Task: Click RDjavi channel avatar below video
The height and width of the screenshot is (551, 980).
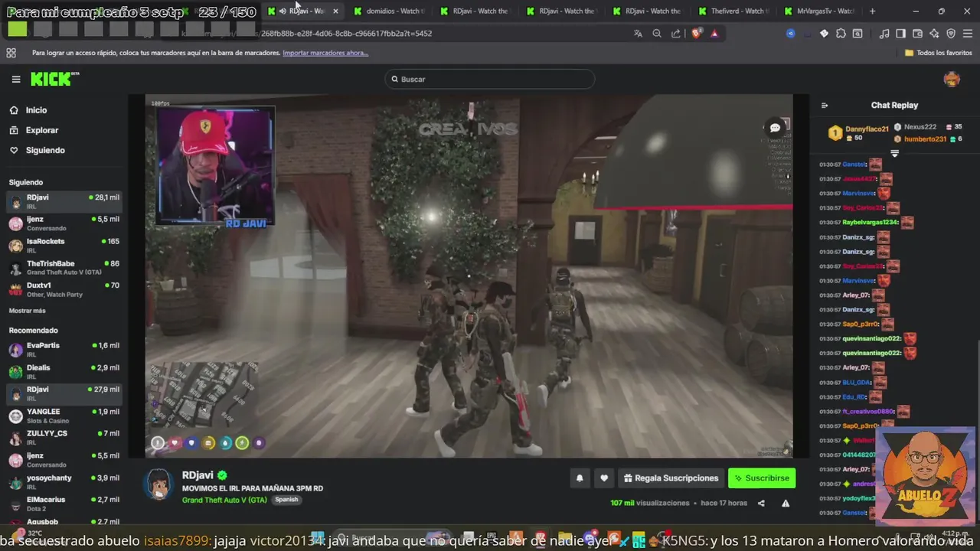Action: pyautogui.click(x=158, y=484)
